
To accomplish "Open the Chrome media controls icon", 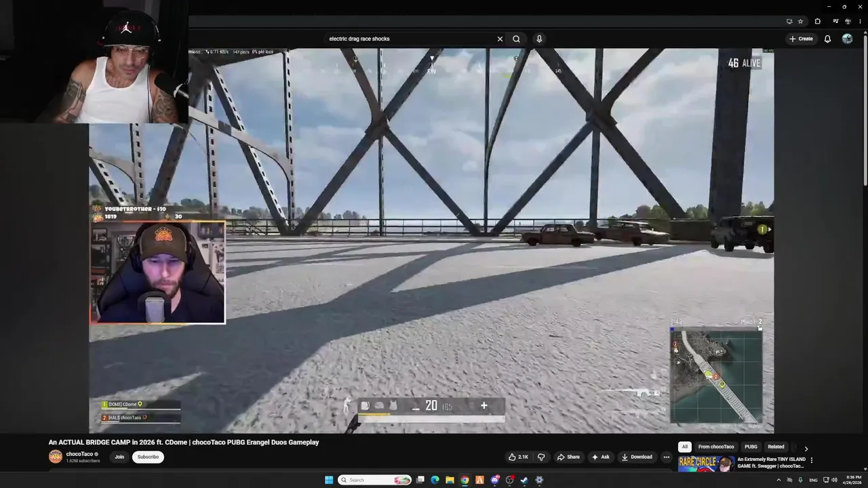I will (835, 21).
